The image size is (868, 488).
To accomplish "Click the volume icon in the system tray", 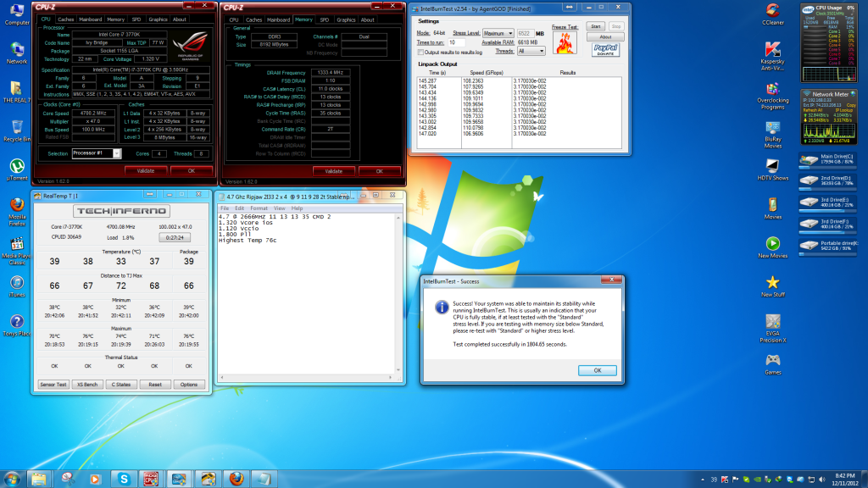I will pyautogui.click(x=821, y=480).
